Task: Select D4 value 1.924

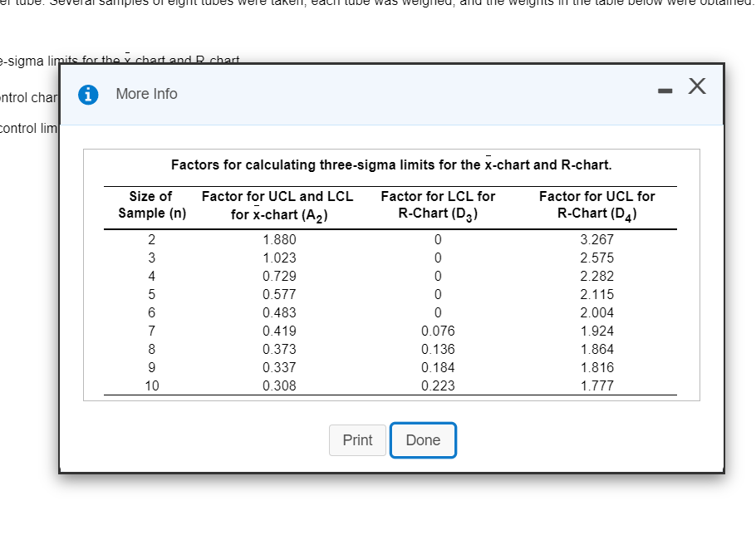Action: [x=596, y=331]
